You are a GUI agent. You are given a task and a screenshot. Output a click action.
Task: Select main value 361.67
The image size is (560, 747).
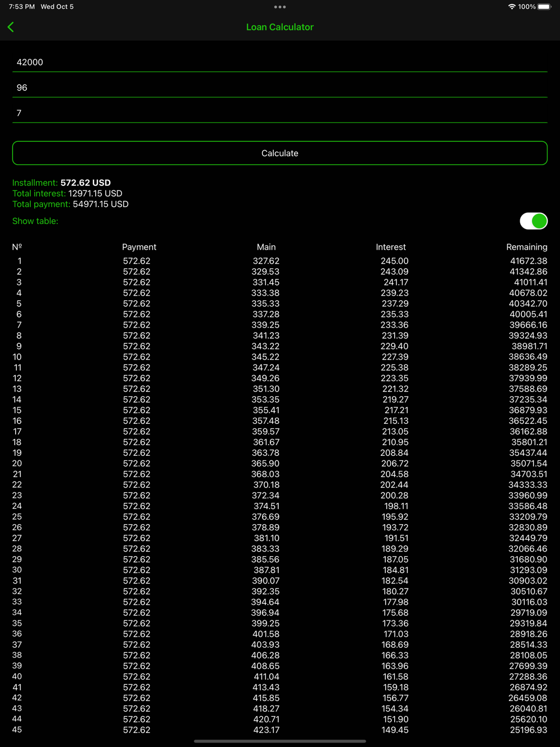[266, 442]
